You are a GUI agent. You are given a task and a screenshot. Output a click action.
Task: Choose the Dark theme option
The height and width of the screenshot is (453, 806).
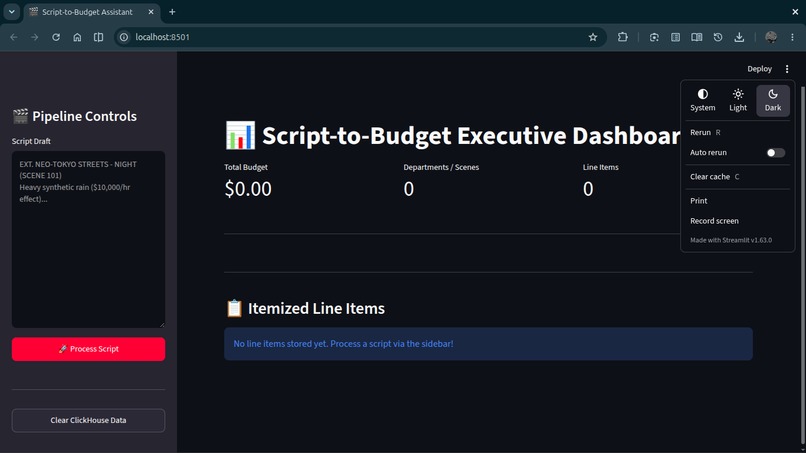coord(773,100)
